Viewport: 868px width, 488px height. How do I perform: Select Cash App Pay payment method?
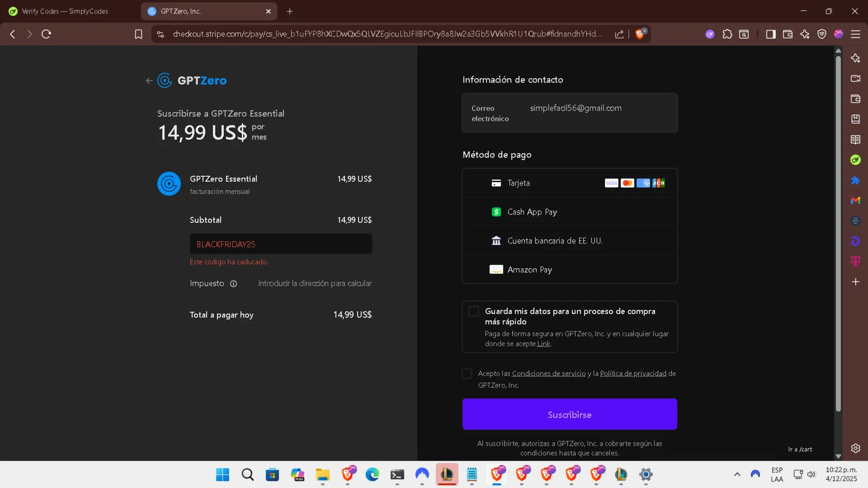pyautogui.click(x=569, y=212)
